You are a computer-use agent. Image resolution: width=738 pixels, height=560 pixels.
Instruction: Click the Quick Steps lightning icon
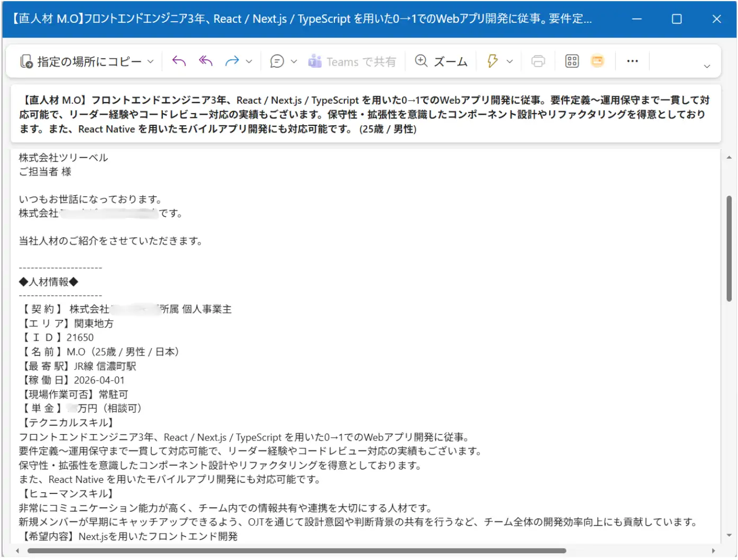494,61
